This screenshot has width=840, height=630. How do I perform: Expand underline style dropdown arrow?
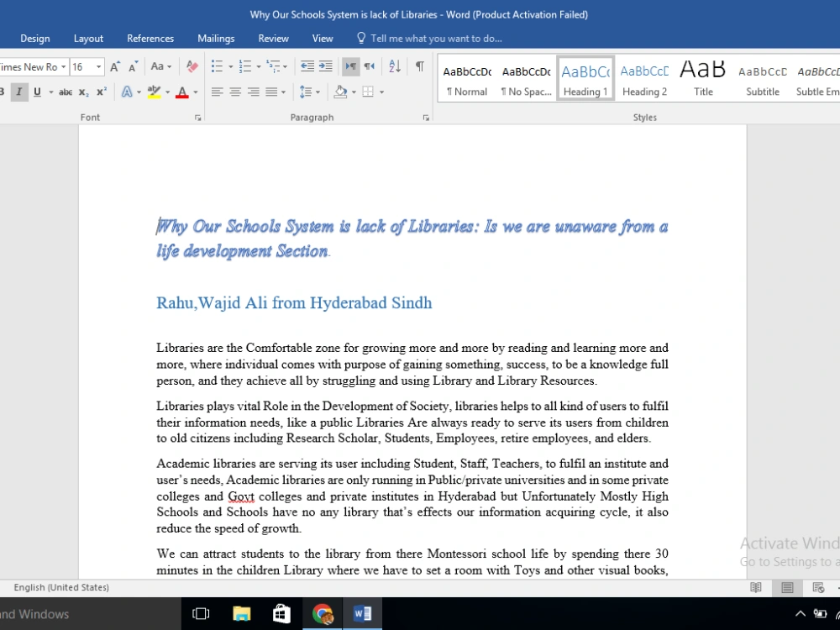click(x=51, y=92)
